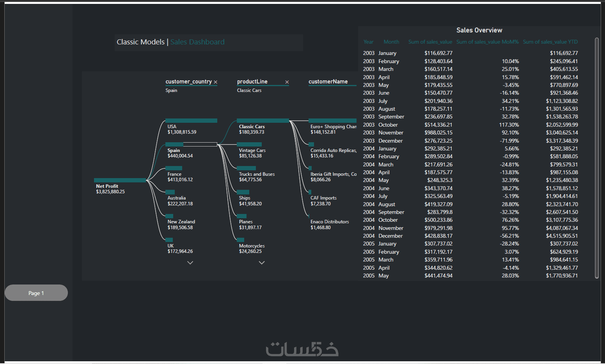This screenshot has width=605, height=364.
Task: Select the 34.21% MoM cell
Action: pyautogui.click(x=510, y=101)
